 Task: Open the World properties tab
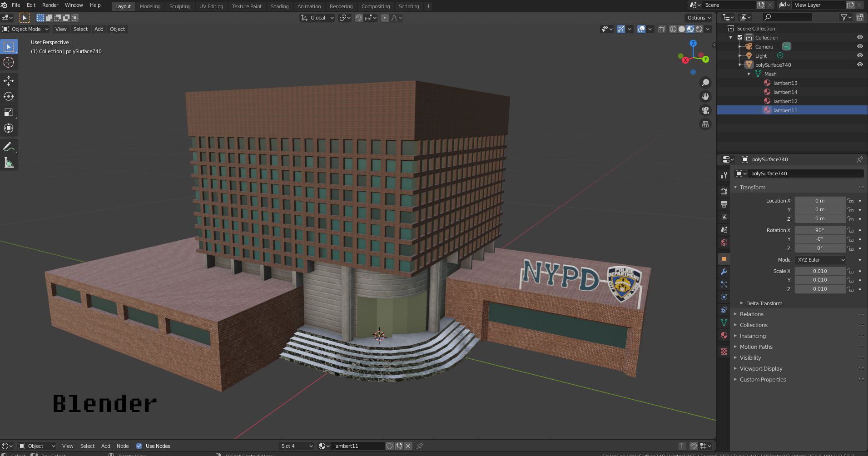pos(724,243)
